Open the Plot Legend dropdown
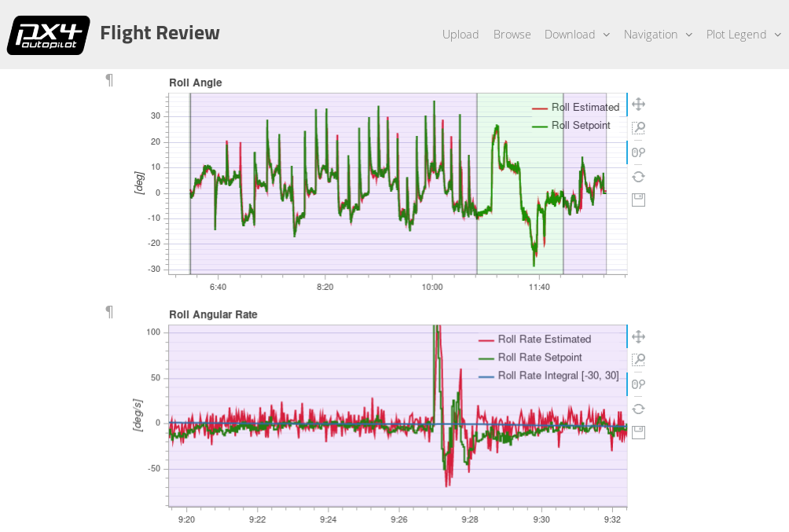 tap(743, 35)
